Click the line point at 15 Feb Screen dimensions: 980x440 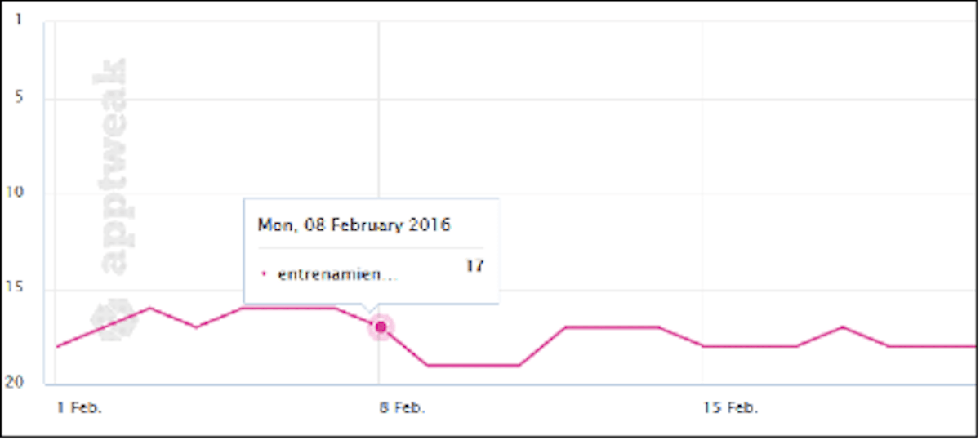704,346
